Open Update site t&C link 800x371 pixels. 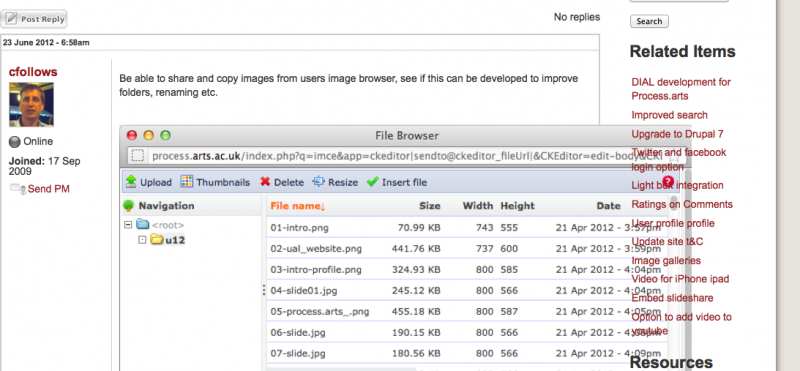click(667, 242)
